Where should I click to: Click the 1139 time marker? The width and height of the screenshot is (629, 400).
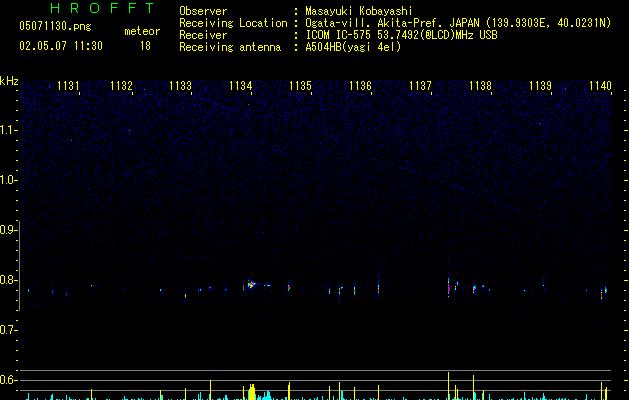pyautogui.click(x=540, y=86)
